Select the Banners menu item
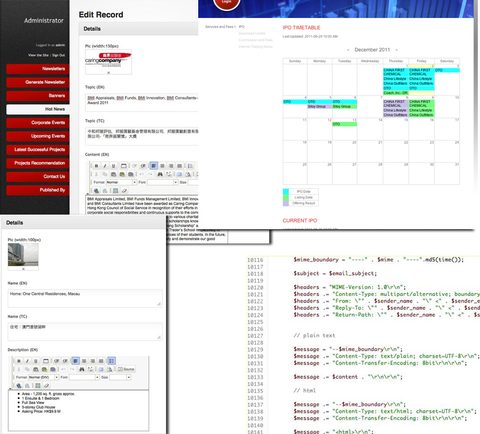The width and height of the screenshot is (480, 434). click(38, 96)
